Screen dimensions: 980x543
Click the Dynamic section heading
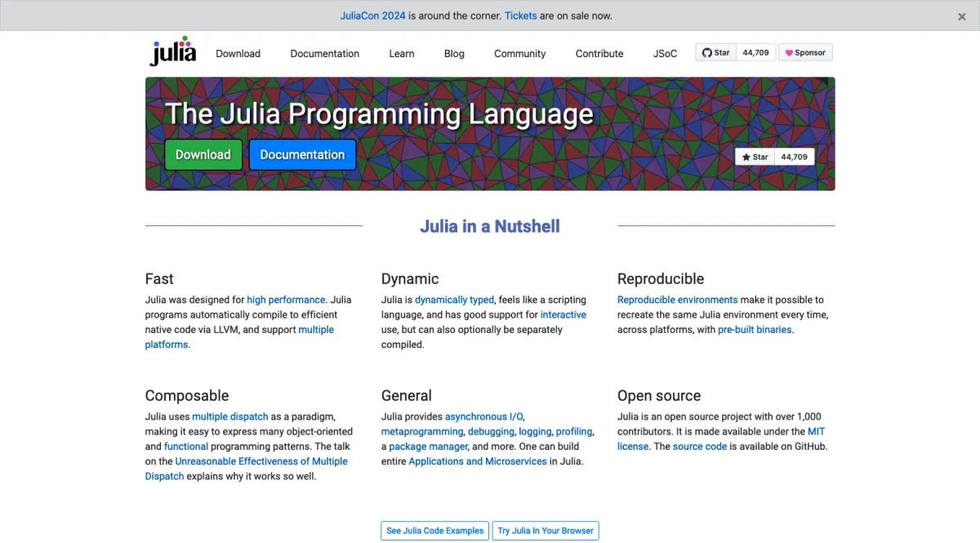[410, 278]
